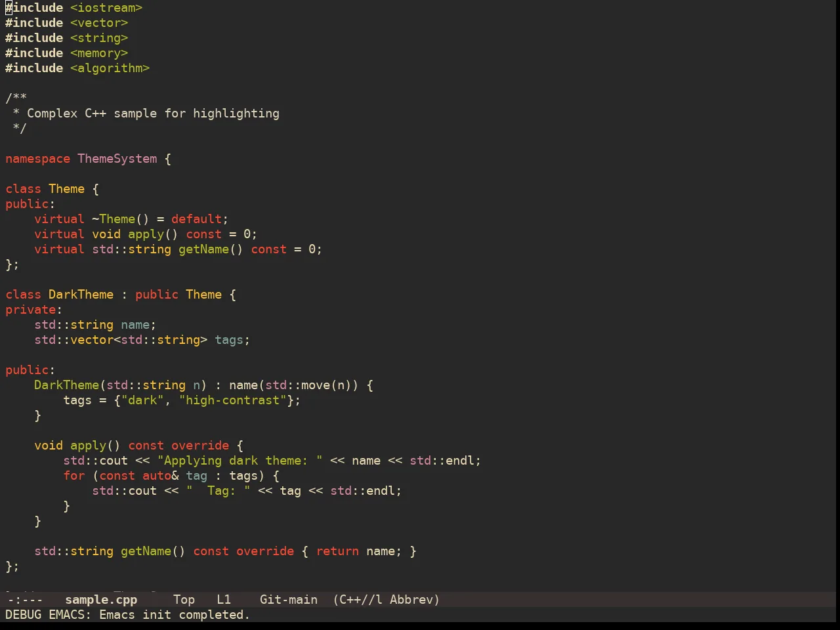Click the 'namespace' keyword
840x630 pixels.
pyautogui.click(x=37, y=159)
